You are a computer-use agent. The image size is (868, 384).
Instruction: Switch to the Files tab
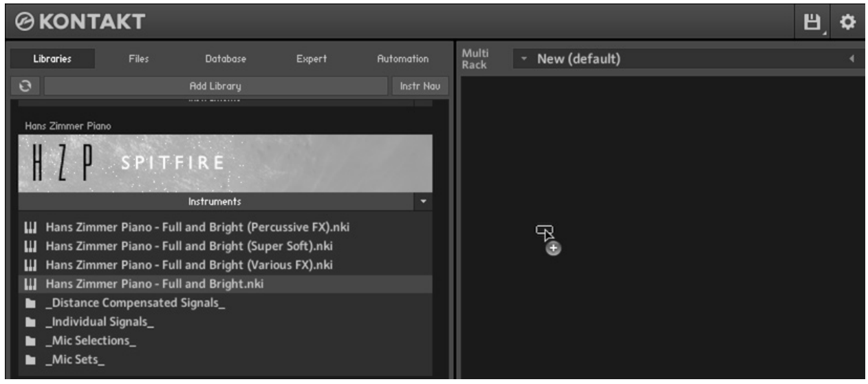coord(138,59)
